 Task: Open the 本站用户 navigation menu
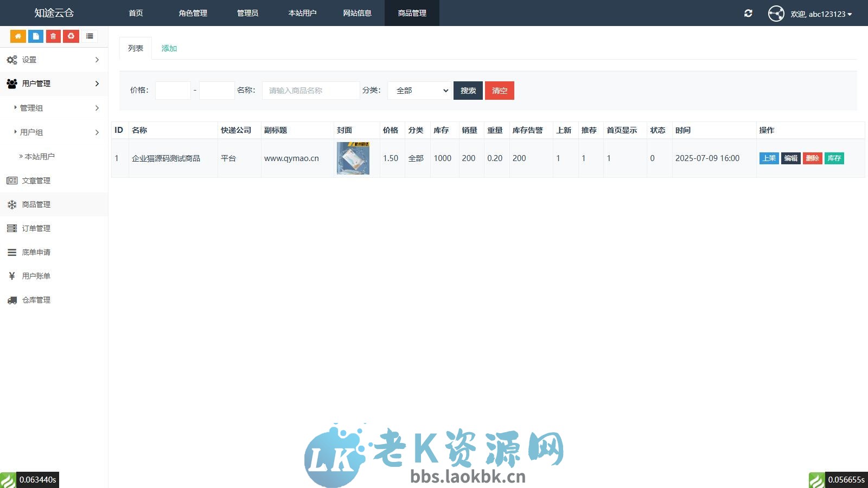[x=303, y=13]
